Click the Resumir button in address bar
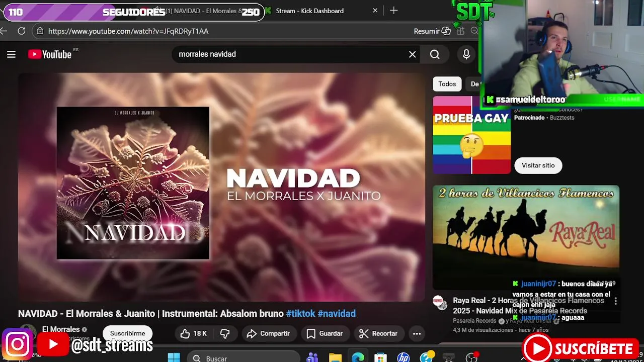This screenshot has height=362, width=644. (x=432, y=31)
